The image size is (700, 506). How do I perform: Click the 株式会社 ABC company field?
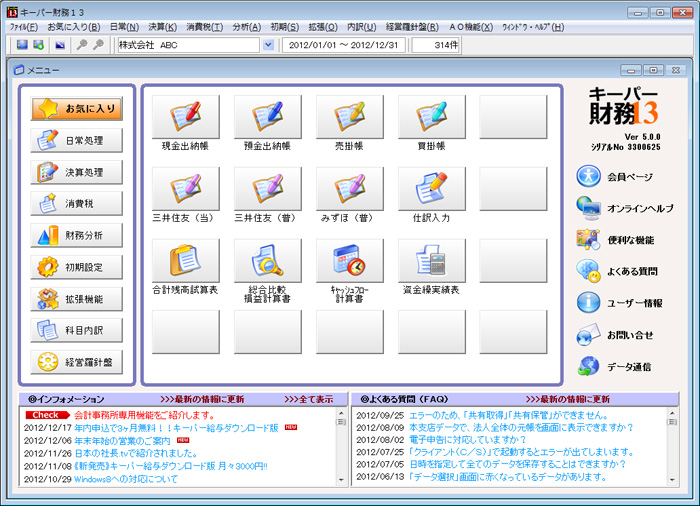188,45
